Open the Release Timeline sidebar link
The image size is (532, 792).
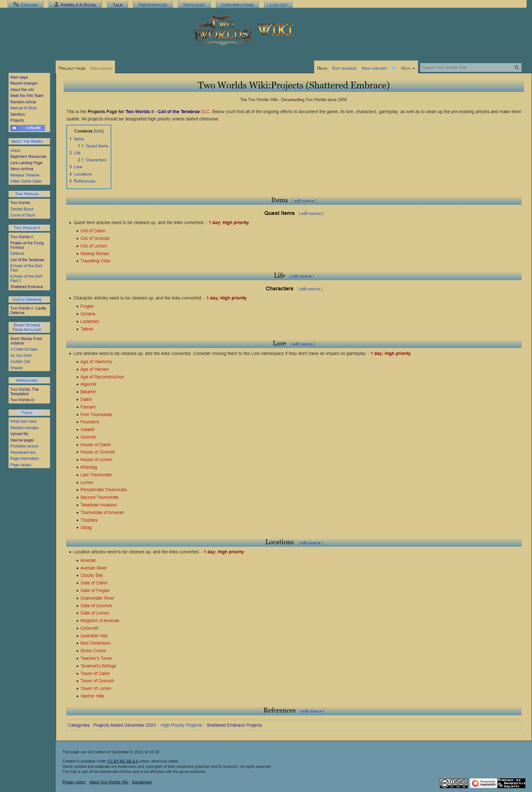coord(25,175)
